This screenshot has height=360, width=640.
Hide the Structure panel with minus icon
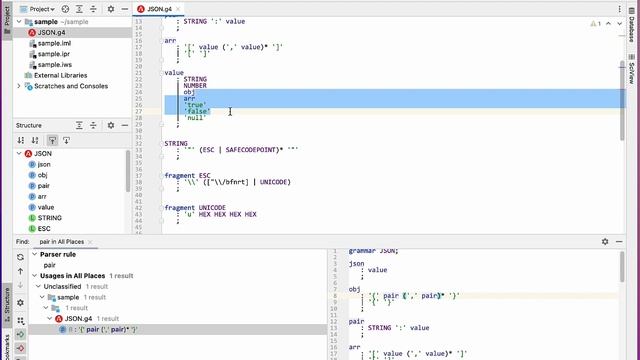tap(124, 125)
